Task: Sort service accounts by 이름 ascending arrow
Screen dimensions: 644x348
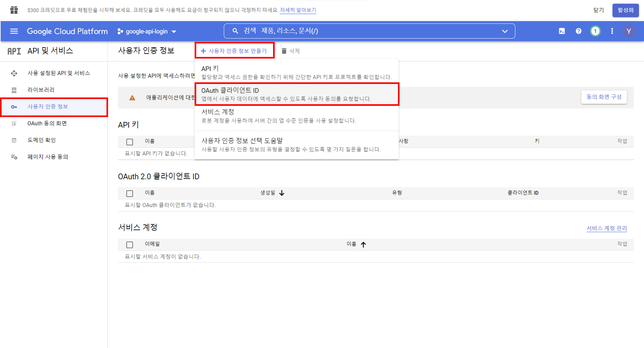Action: [x=363, y=244]
